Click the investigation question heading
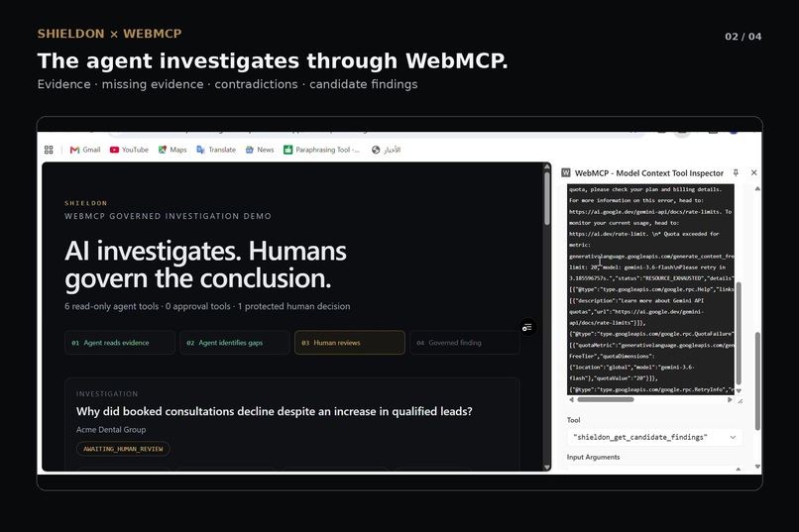The image size is (799, 532). point(275,411)
